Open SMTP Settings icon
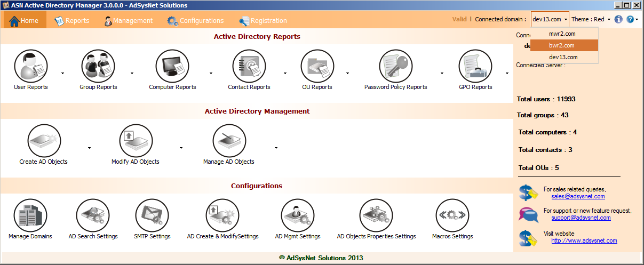 pos(152,215)
